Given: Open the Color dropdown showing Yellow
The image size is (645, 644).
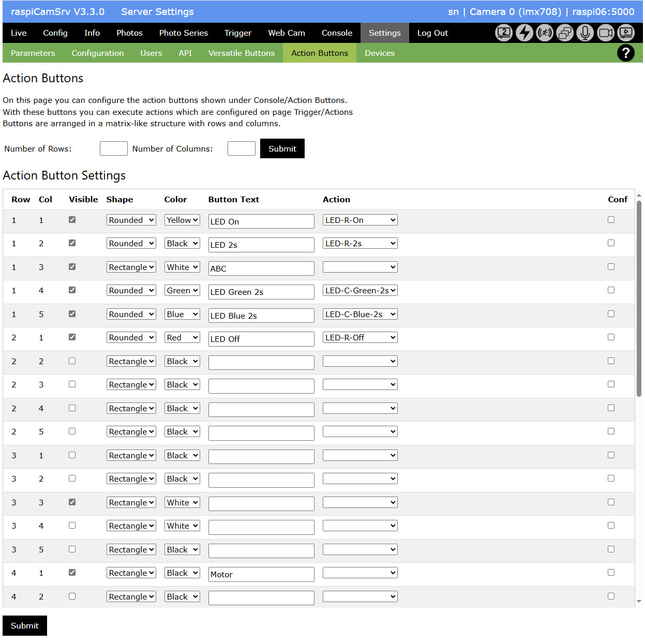Looking at the screenshot, I should click(182, 220).
